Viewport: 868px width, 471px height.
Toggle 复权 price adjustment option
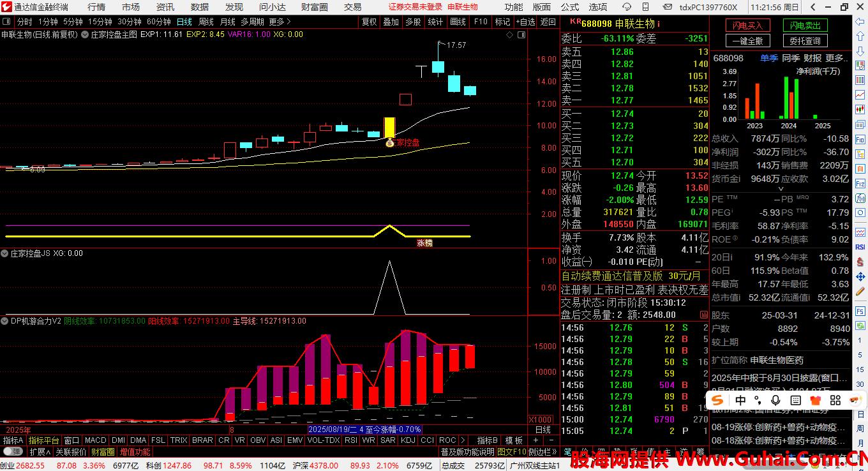click(370, 22)
